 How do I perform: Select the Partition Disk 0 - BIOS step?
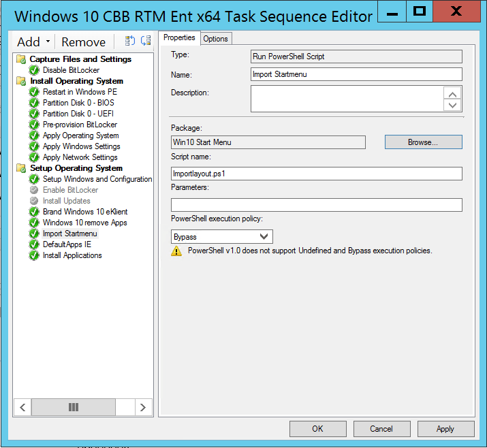(x=78, y=103)
